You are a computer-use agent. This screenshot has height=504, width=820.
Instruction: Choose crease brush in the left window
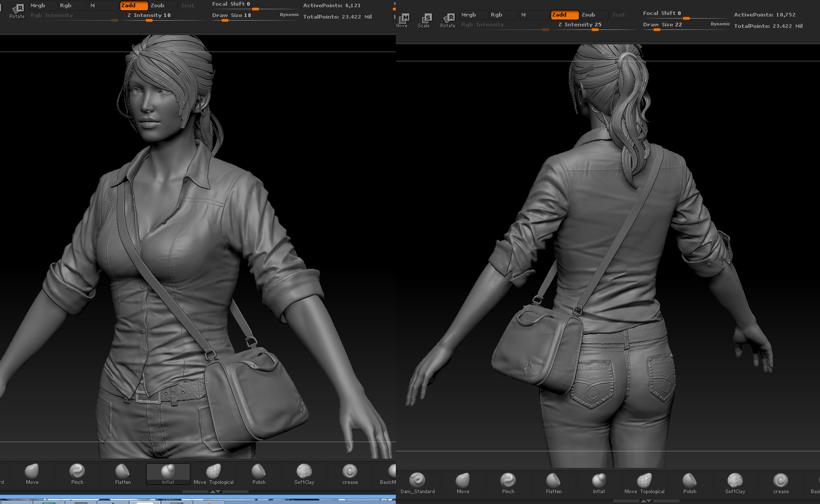coord(350,473)
